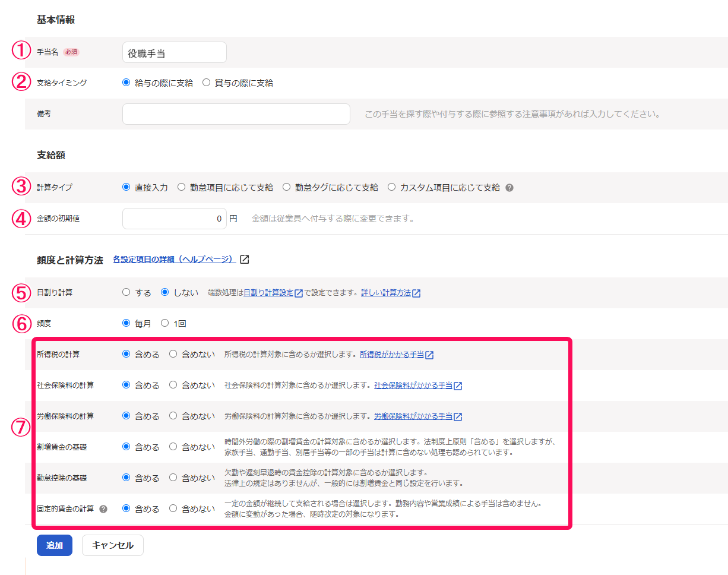
Task: Click text 金額は従業員へ付与する際に変更できます。
Action: (x=333, y=219)
